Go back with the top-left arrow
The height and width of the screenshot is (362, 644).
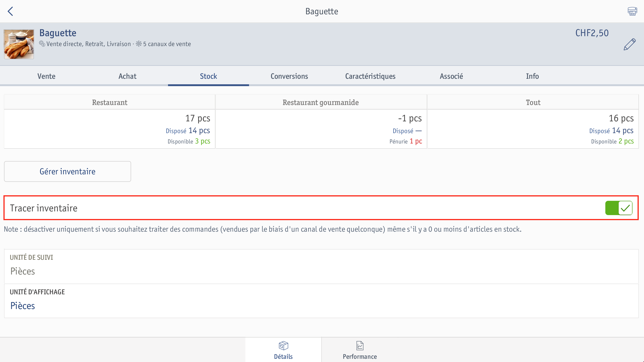(10, 11)
